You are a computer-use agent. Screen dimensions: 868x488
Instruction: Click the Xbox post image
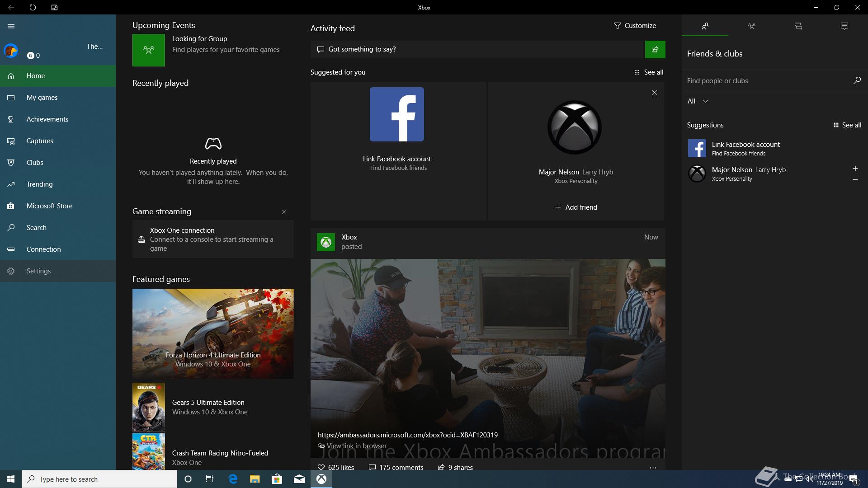point(488,358)
